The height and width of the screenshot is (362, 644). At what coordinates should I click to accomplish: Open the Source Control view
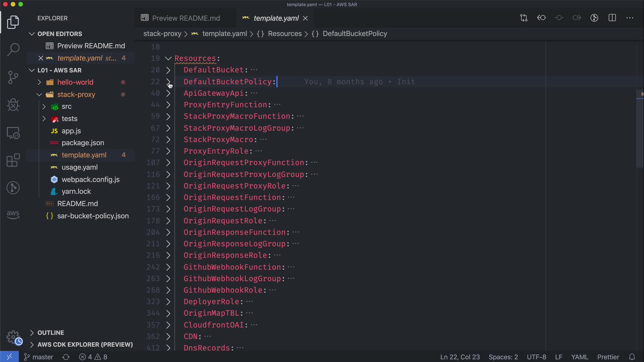13,77
